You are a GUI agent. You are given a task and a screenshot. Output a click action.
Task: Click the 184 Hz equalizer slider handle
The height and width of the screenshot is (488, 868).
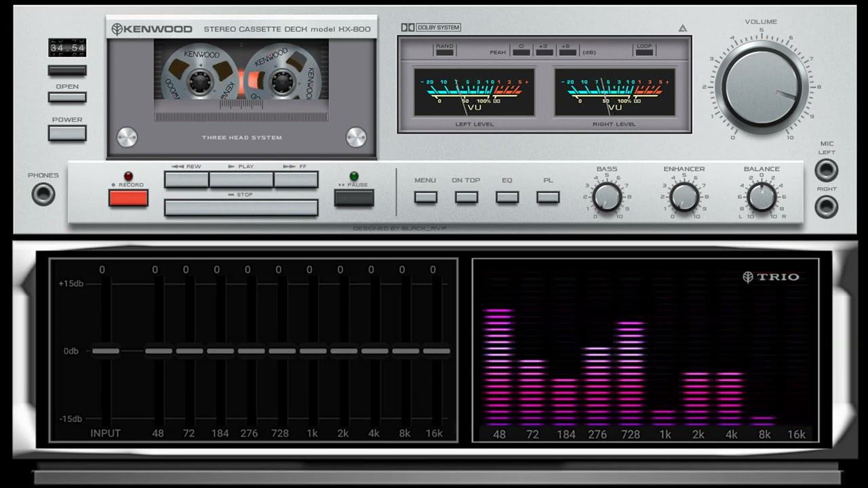click(x=220, y=351)
